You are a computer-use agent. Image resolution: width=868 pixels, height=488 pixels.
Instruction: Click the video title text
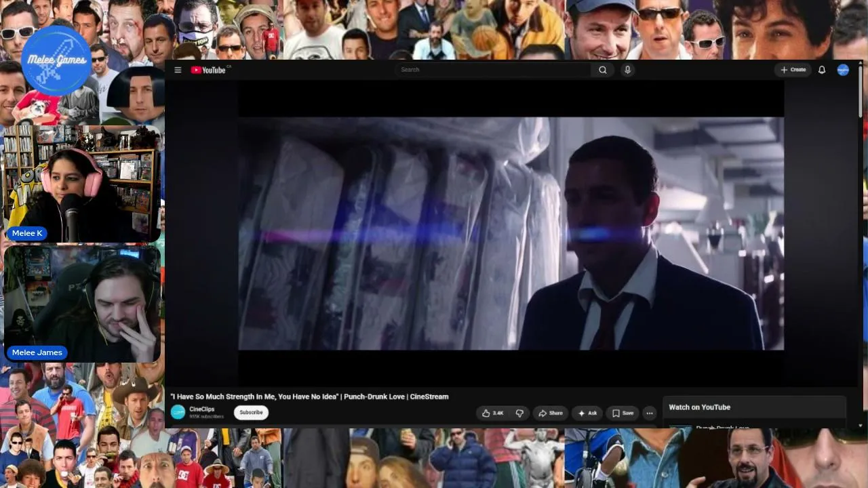pyautogui.click(x=309, y=396)
